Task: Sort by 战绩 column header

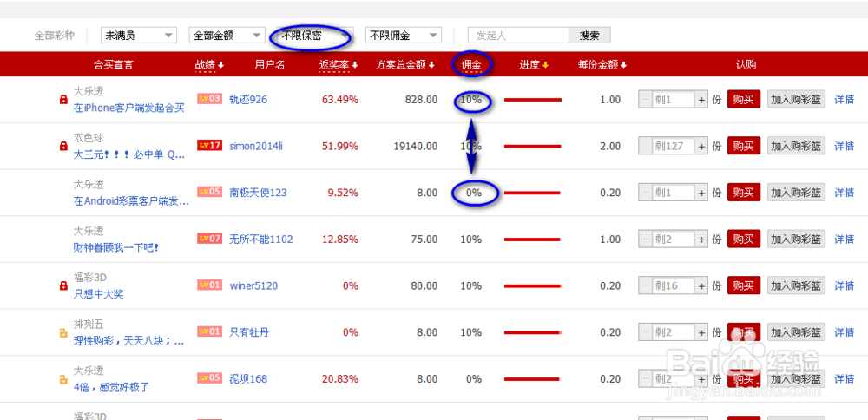Action: tap(209, 65)
